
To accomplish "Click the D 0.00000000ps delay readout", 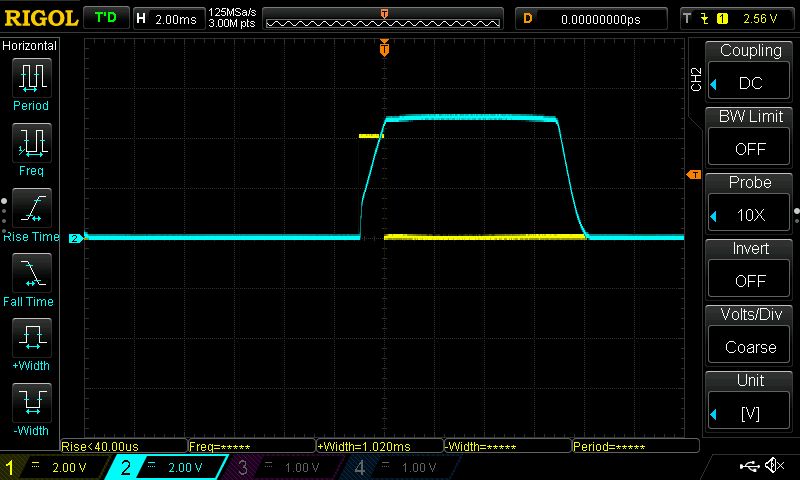I will pos(591,19).
